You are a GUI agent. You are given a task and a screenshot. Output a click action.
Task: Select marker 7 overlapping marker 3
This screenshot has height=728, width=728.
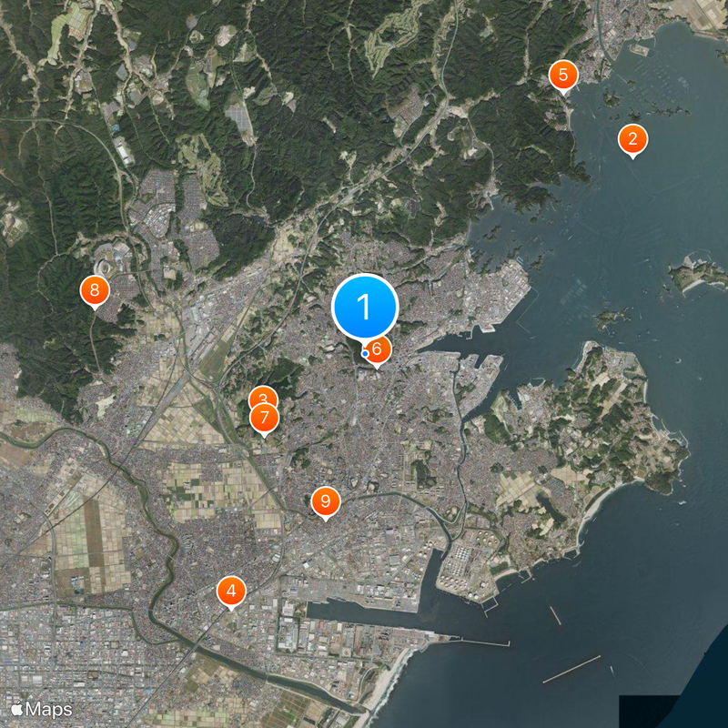(x=264, y=415)
